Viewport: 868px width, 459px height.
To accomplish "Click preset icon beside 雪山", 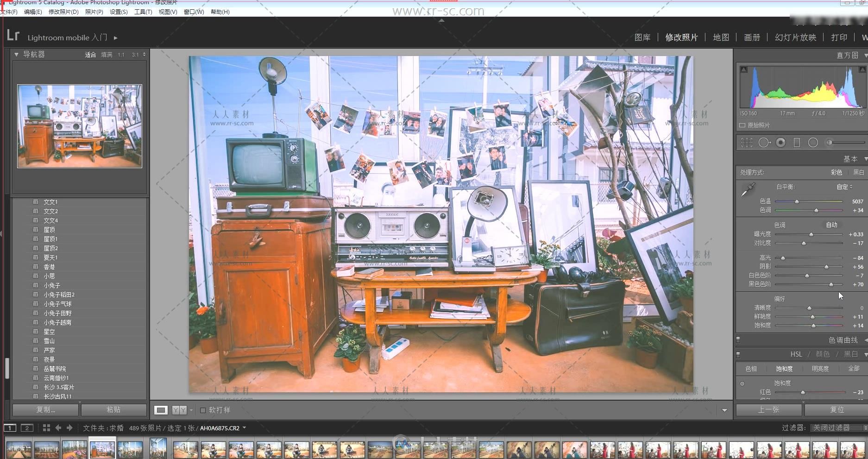I will (x=36, y=341).
